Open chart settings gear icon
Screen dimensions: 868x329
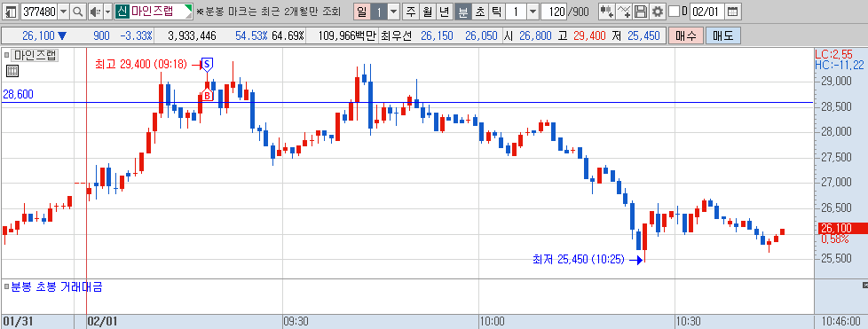tap(657, 11)
